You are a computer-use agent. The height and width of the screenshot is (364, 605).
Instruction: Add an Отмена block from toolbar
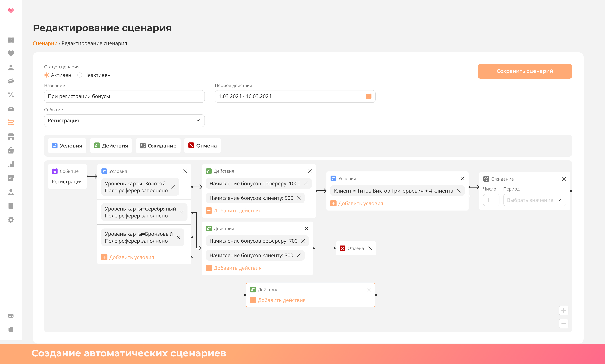click(x=202, y=146)
